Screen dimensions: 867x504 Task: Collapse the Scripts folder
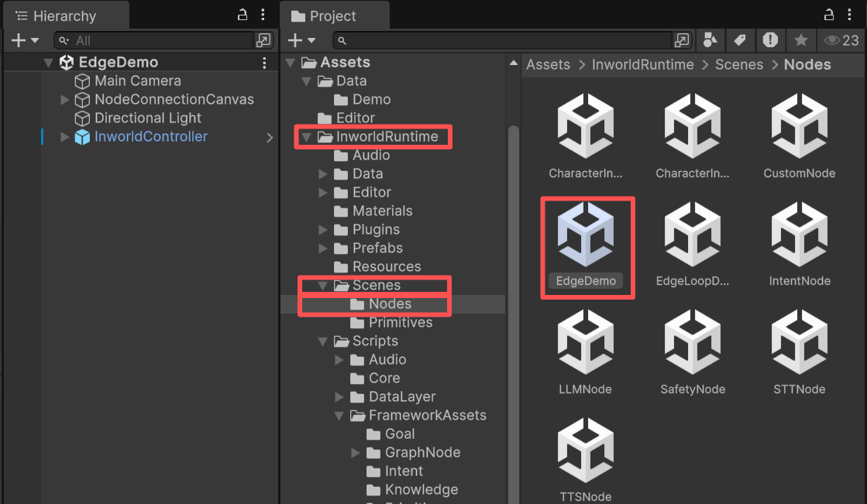323,341
